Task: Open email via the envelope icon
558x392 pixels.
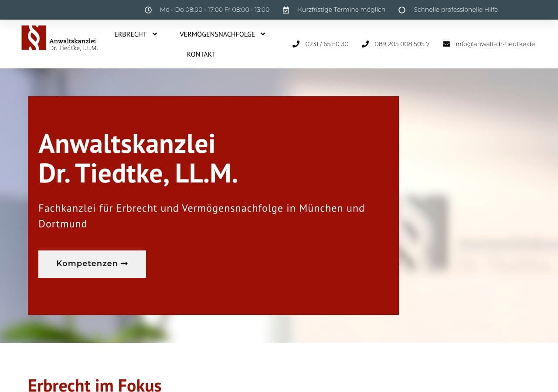Action: click(x=446, y=44)
